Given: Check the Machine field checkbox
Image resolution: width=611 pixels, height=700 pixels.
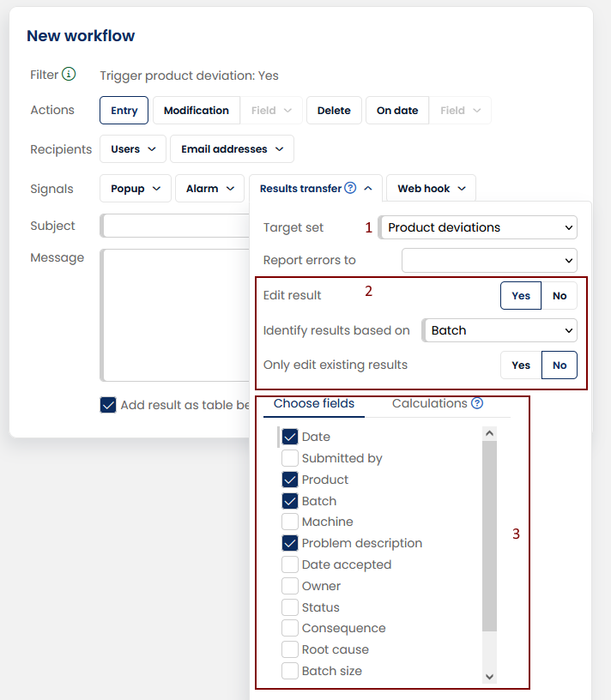Looking at the screenshot, I should [288, 522].
